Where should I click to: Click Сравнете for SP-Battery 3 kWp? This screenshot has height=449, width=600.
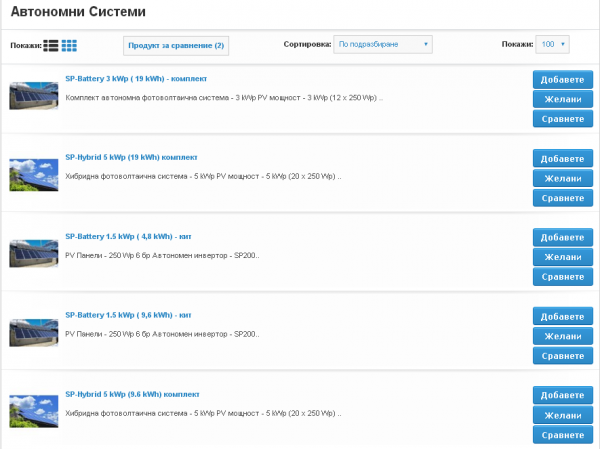tap(562, 119)
